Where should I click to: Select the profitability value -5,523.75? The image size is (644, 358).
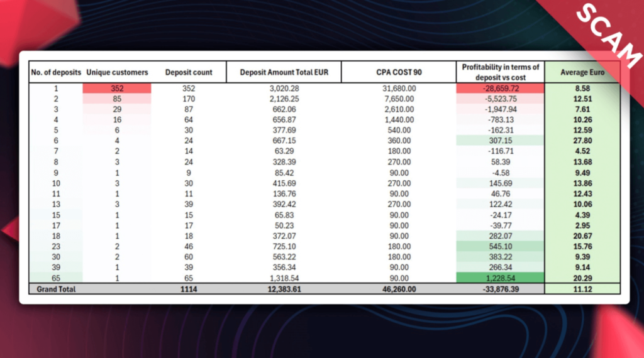tap(500, 99)
